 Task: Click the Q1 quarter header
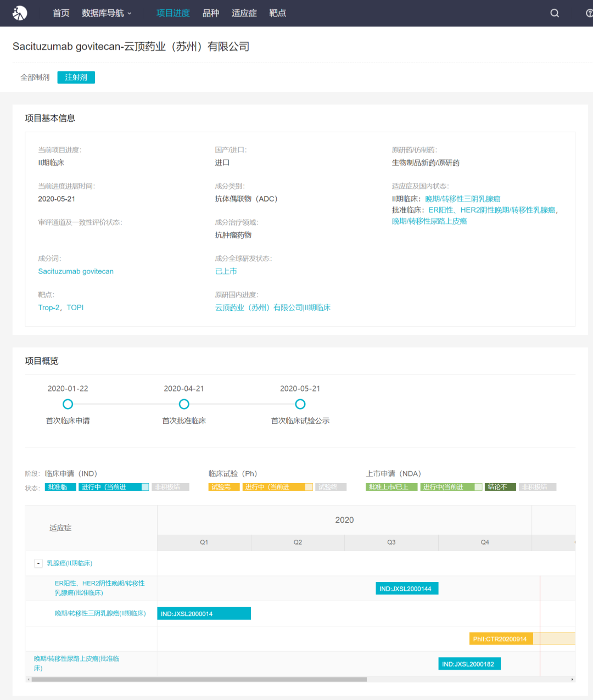click(x=204, y=542)
